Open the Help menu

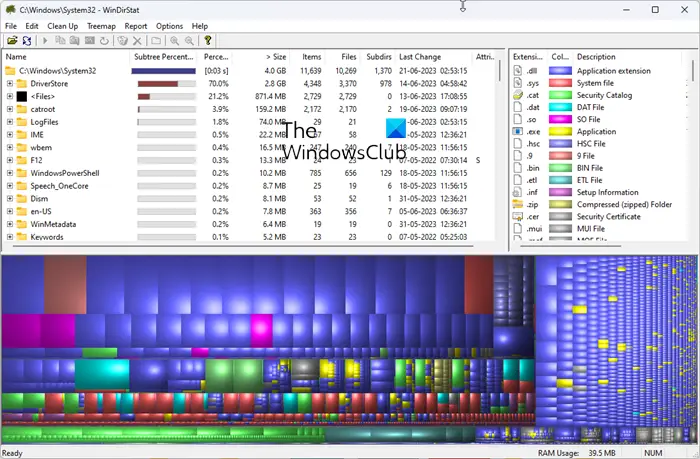tap(200, 26)
